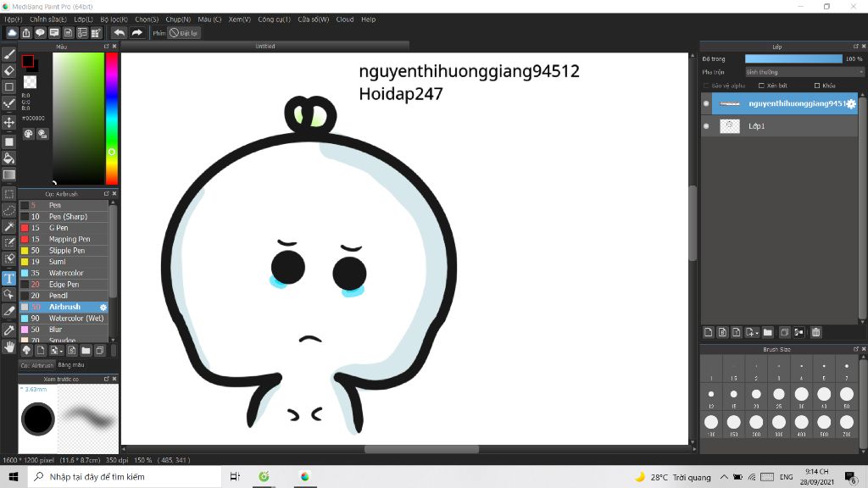Image resolution: width=868 pixels, height=488 pixels.
Task: Open settings gear of nguyenthihuonggiang layer
Action: [851, 103]
